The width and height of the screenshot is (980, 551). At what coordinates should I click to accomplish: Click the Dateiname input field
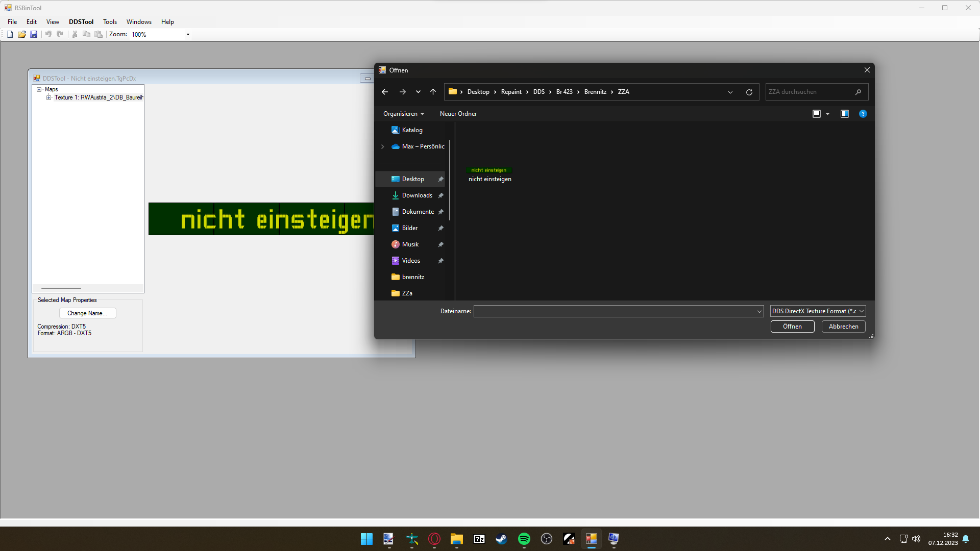point(615,311)
